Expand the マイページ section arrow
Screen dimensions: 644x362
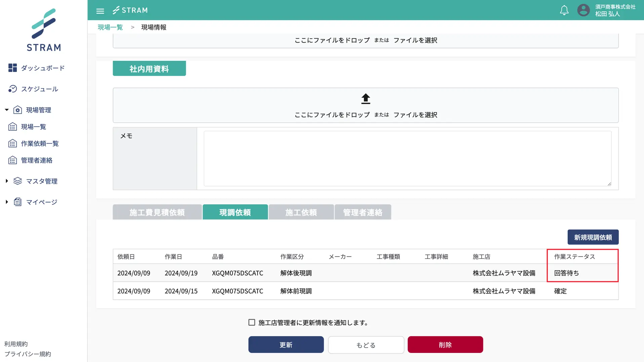[x=7, y=202]
